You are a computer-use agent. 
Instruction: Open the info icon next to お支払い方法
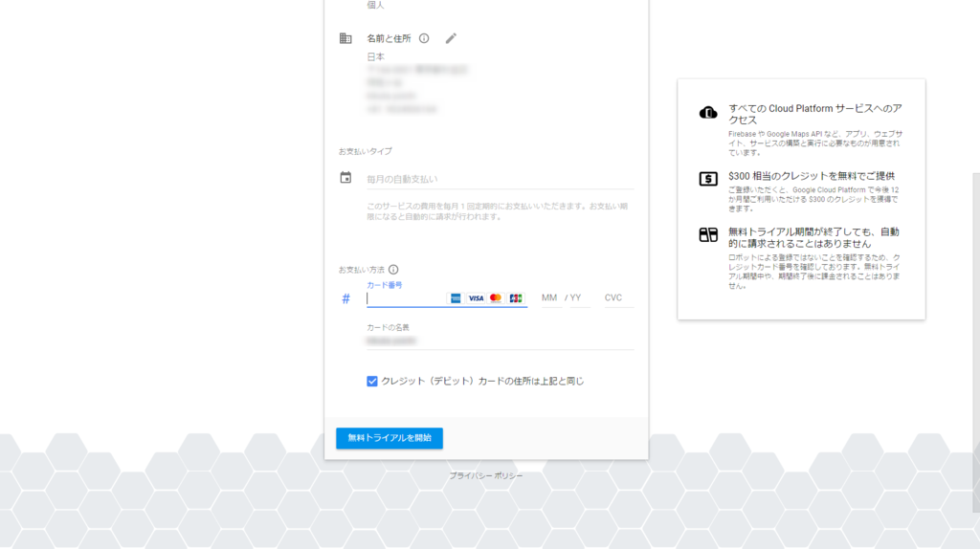pos(393,270)
